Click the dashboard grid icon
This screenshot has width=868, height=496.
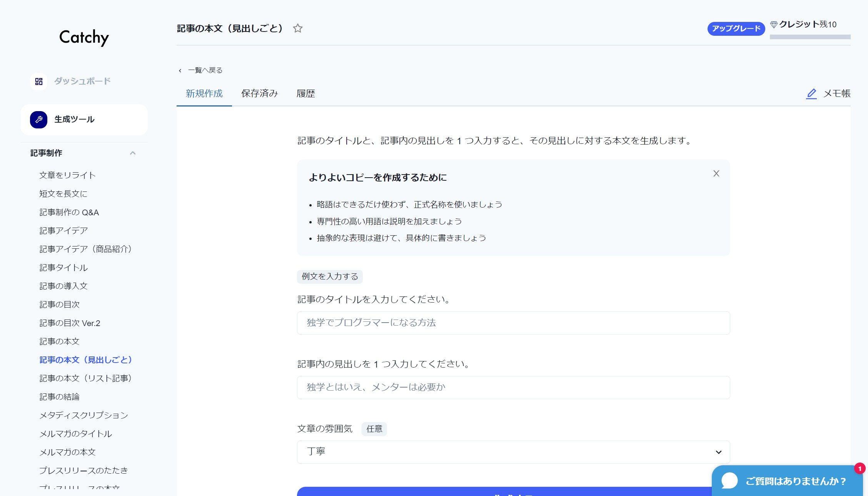[39, 82]
